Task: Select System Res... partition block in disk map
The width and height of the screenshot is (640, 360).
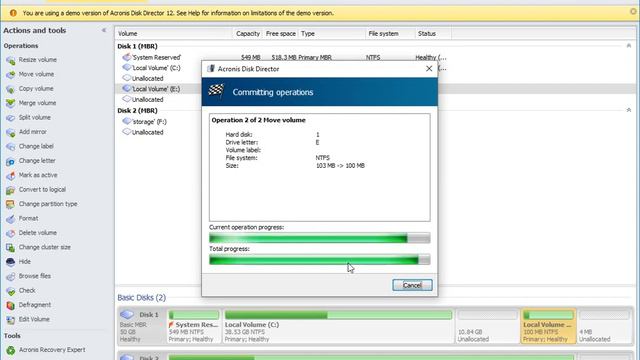Action: 194,326
